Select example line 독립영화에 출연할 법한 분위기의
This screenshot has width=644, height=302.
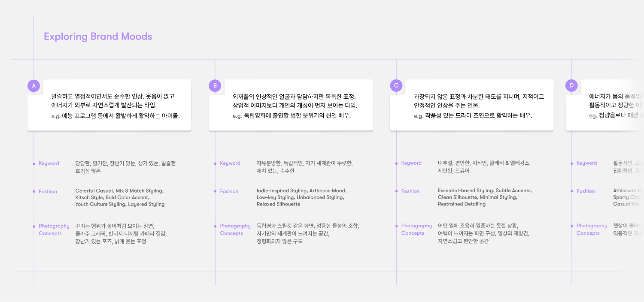coord(292,116)
